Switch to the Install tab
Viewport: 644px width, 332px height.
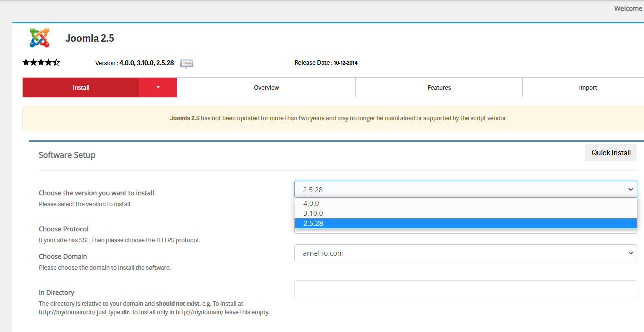(x=81, y=87)
